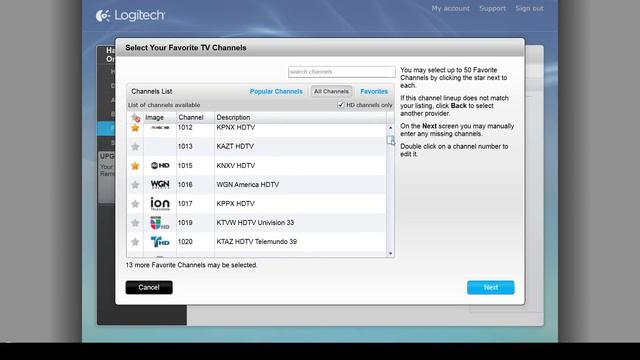Toggle HD channels only checkbox
This screenshot has height=360, width=640.
[x=341, y=105]
